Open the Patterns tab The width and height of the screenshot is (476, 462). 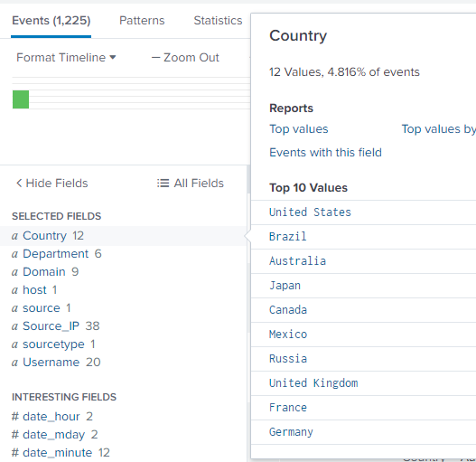(x=142, y=21)
